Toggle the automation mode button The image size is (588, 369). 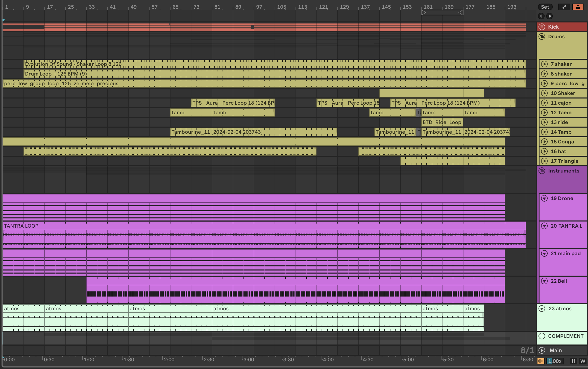point(564,7)
